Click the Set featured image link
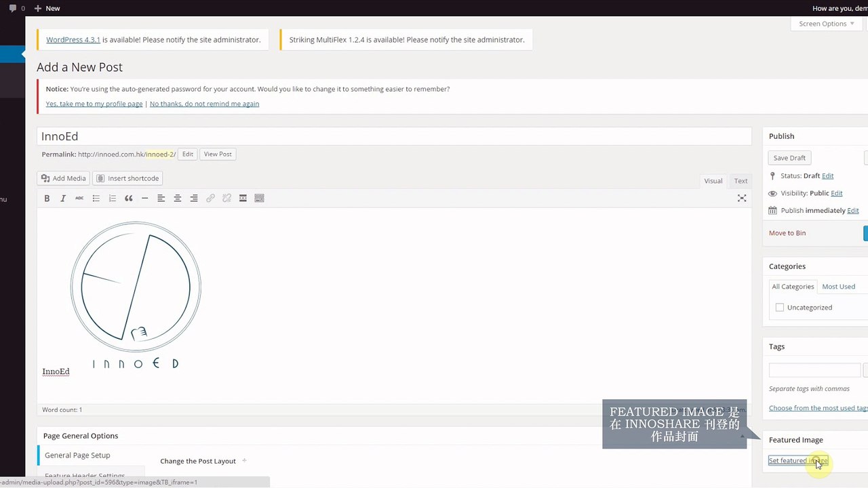Image resolution: width=868 pixels, height=488 pixels. [797, 461]
